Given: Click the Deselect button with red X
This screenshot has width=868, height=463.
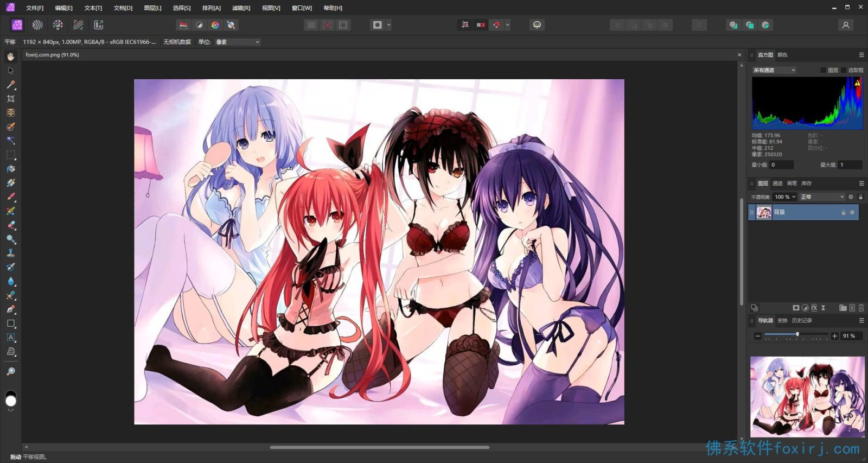Looking at the screenshot, I should pyautogui.click(x=327, y=25).
